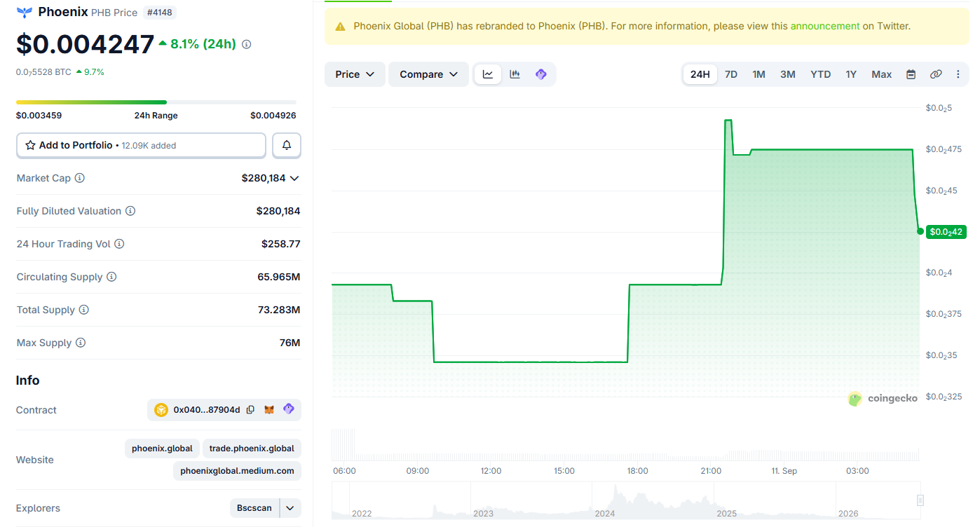
Task: Click the contract address 0x040...87904d
Action: [207, 410]
